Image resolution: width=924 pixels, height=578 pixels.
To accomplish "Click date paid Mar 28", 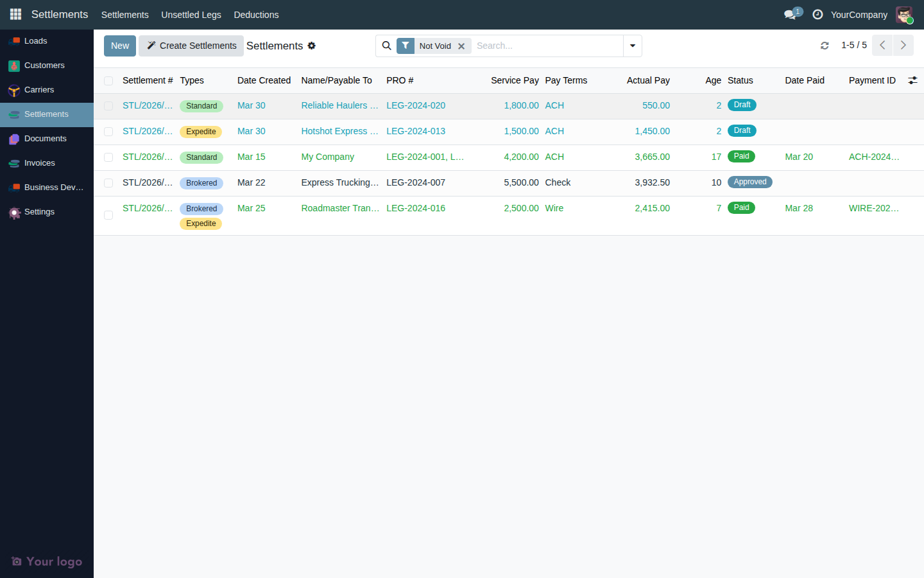I will click(x=799, y=208).
